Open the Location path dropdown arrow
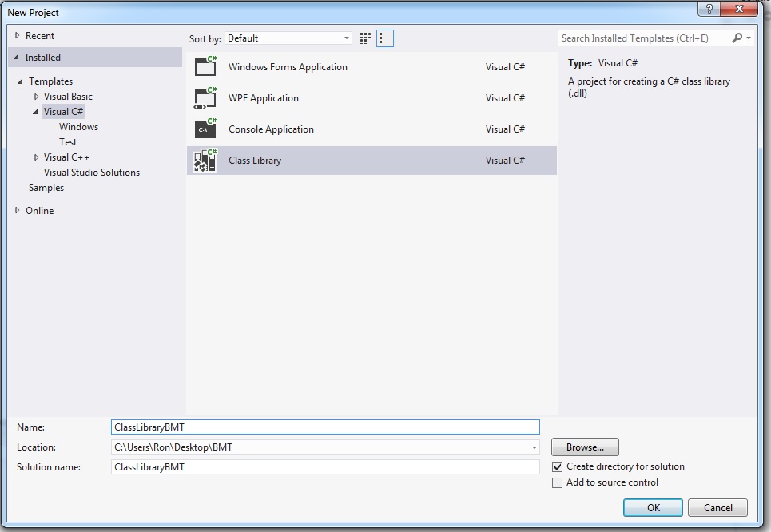The height and width of the screenshot is (532, 771). [534, 447]
